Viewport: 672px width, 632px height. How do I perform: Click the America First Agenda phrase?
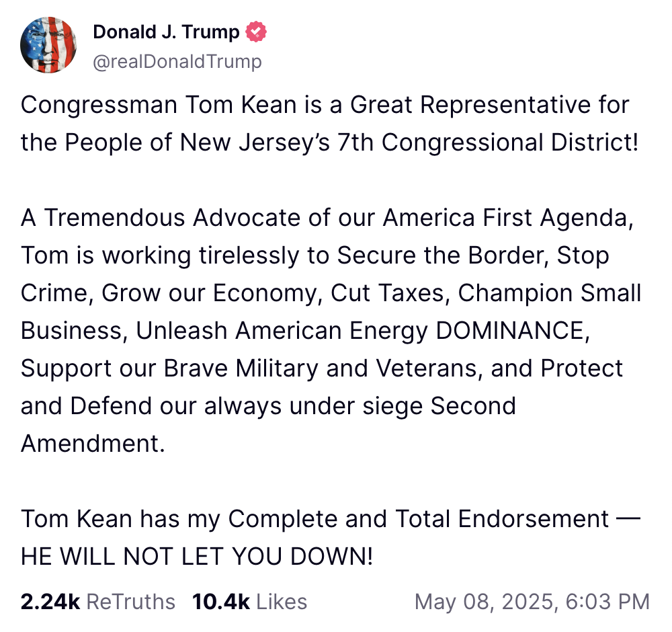508,218
